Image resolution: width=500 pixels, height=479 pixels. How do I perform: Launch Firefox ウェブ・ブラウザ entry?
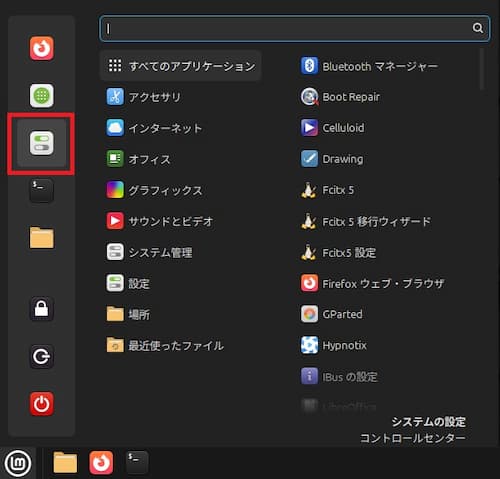click(x=372, y=283)
